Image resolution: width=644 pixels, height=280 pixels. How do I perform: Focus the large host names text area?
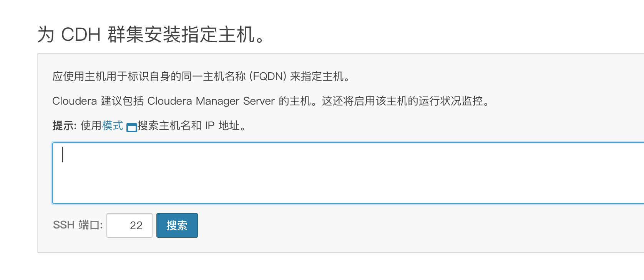[x=348, y=173]
